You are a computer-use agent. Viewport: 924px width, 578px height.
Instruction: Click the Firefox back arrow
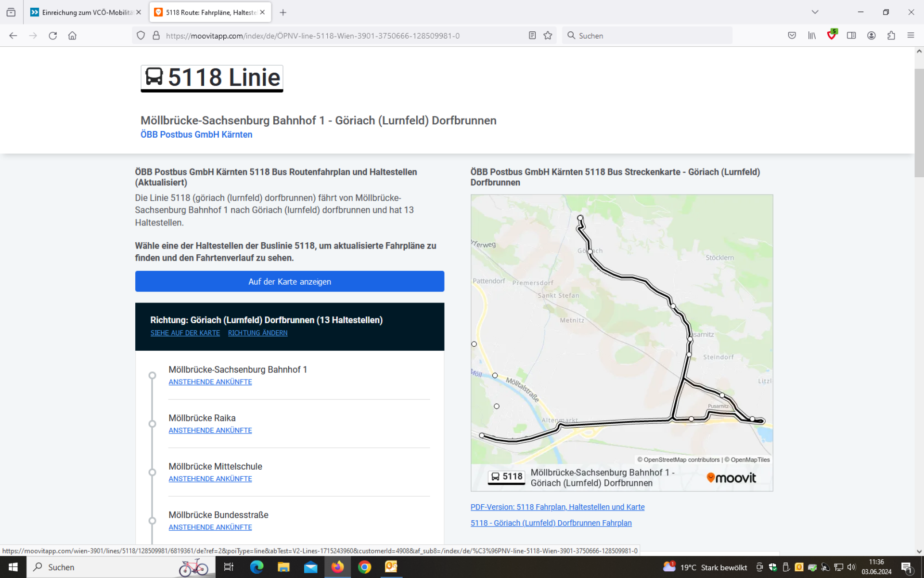pyautogui.click(x=13, y=36)
